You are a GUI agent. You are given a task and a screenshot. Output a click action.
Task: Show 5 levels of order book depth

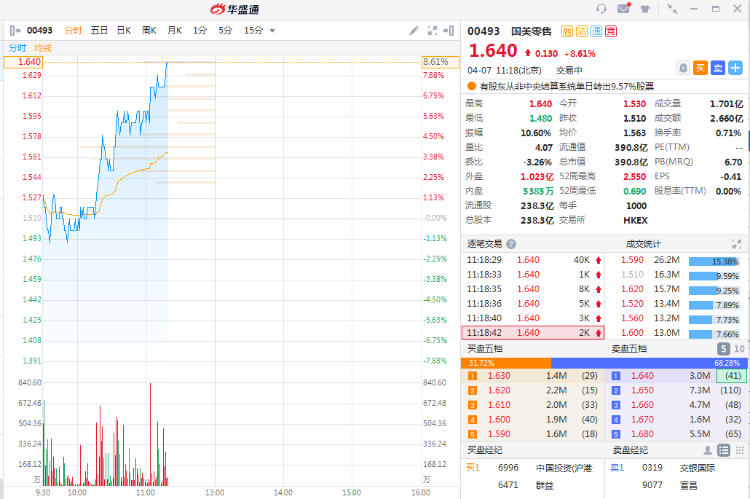pyautogui.click(x=723, y=349)
